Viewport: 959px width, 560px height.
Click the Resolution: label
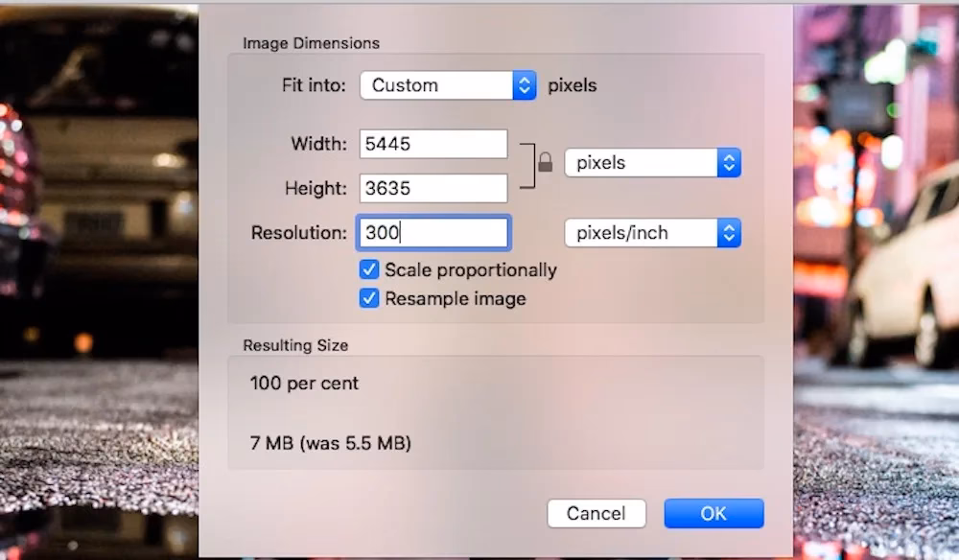[298, 233]
